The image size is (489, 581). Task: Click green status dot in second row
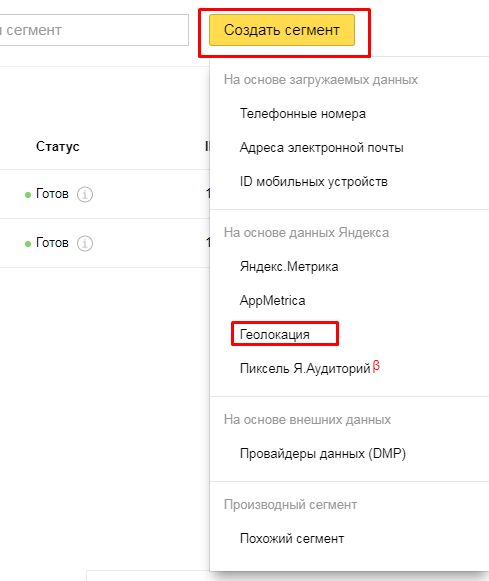click(x=28, y=244)
